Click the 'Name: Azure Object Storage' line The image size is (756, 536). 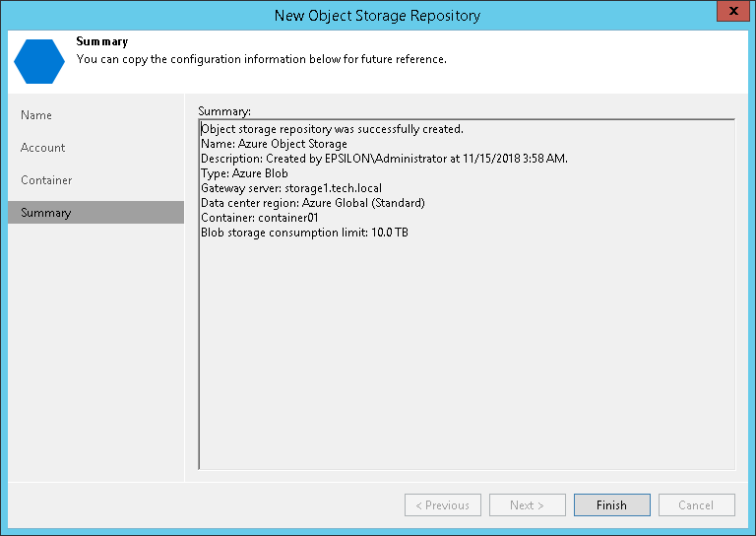(274, 144)
